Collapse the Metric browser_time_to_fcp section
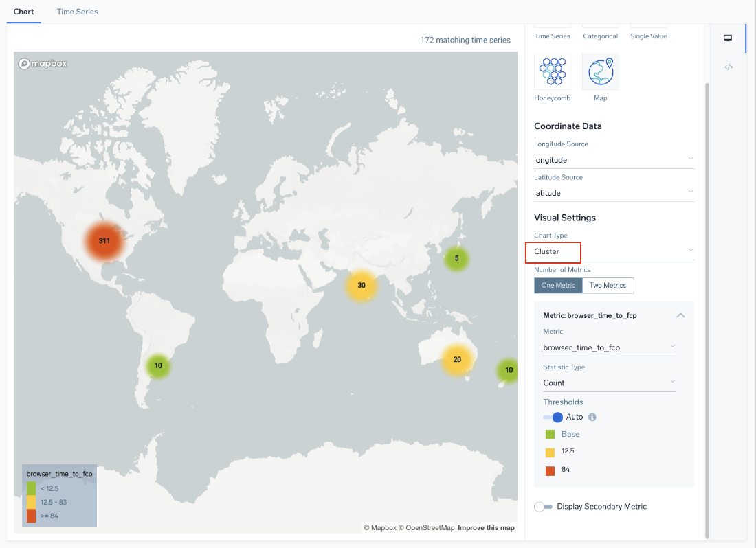The width and height of the screenshot is (756, 548). click(680, 315)
